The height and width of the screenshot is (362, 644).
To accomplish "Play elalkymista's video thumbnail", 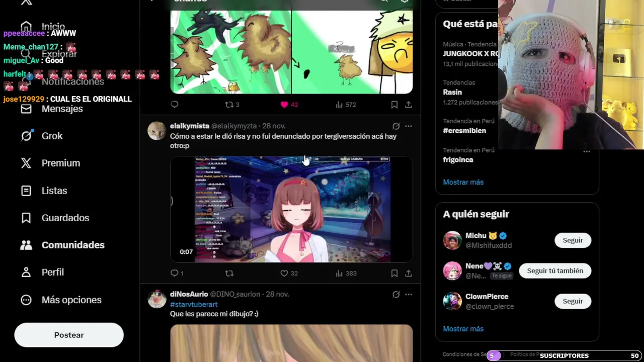I will coord(291,209).
